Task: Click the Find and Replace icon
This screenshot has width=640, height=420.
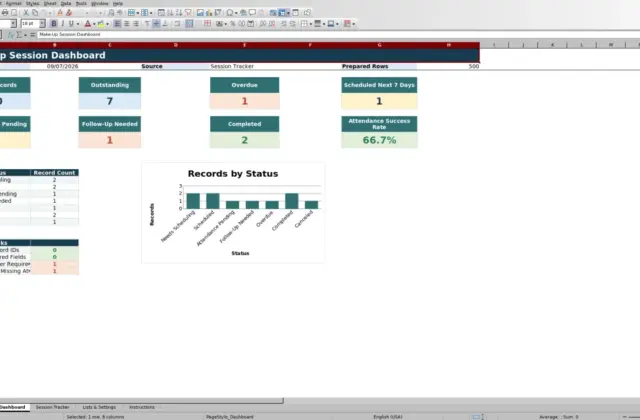Action: [x=111, y=13]
